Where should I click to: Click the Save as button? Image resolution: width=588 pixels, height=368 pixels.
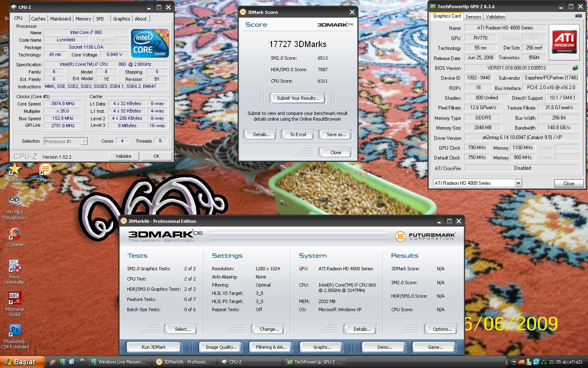pos(336,135)
